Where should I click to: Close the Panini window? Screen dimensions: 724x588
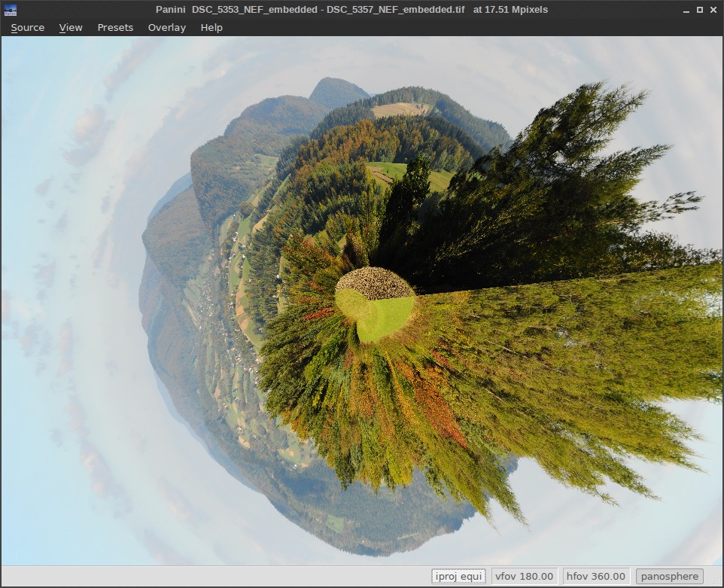[713, 10]
